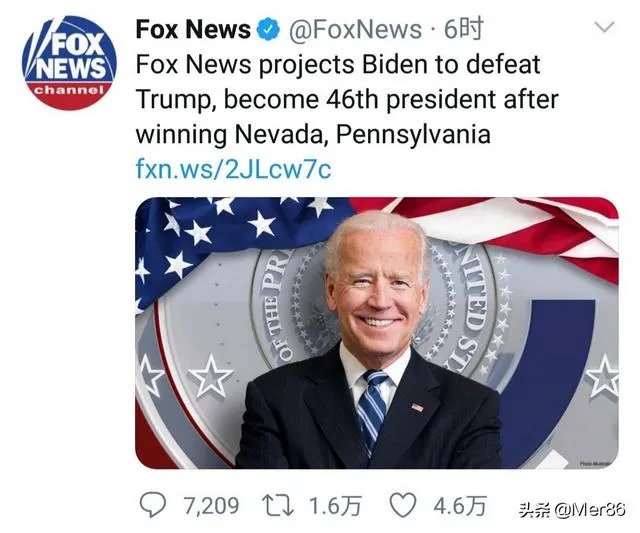Open the Biden photo thumbnail
Viewport: 640px width, 533px height.
point(377,333)
